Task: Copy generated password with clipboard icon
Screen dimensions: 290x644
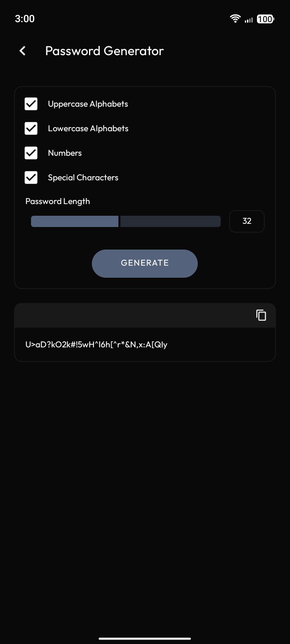Action: click(261, 315)
